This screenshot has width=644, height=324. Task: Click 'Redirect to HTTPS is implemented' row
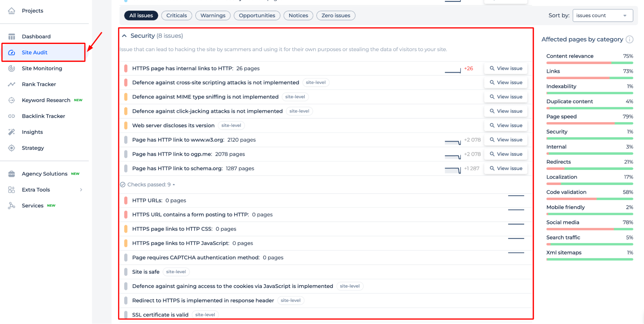pyautogui.click(x=325, y=301)
